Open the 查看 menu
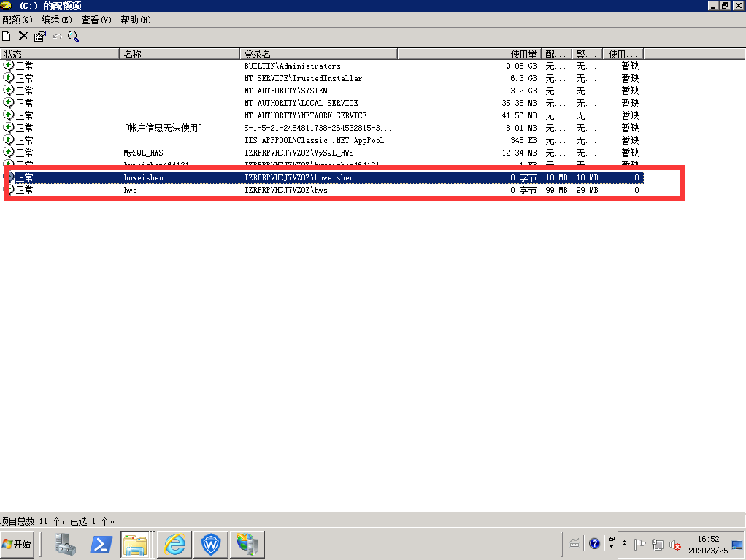The height and width of the screenshot is (560, 746). tap(96, 20)
